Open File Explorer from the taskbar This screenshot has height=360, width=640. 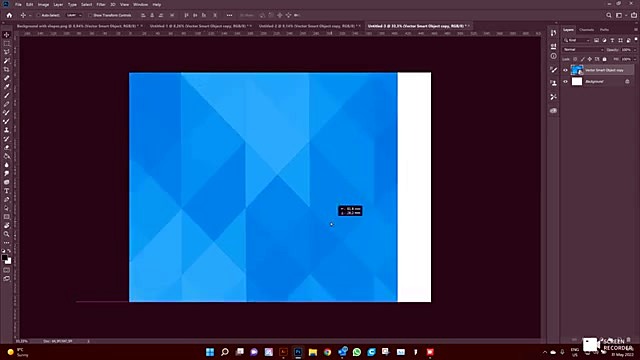click(313, 352)
